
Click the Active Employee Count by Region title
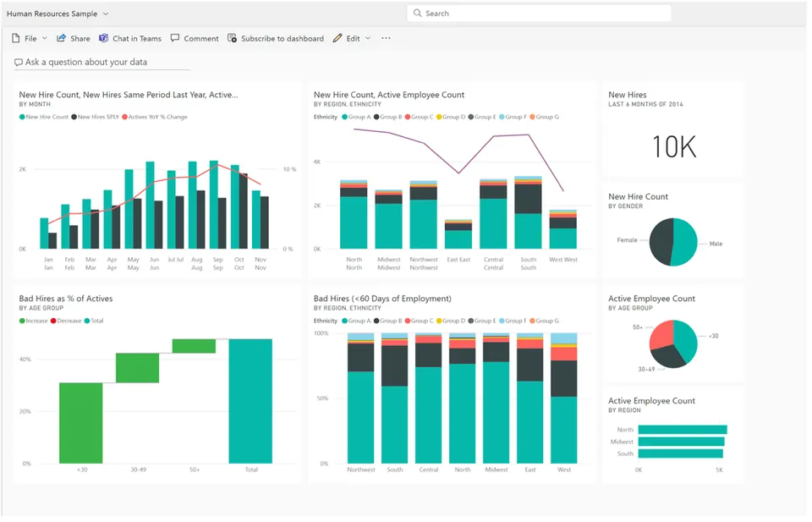651,401
